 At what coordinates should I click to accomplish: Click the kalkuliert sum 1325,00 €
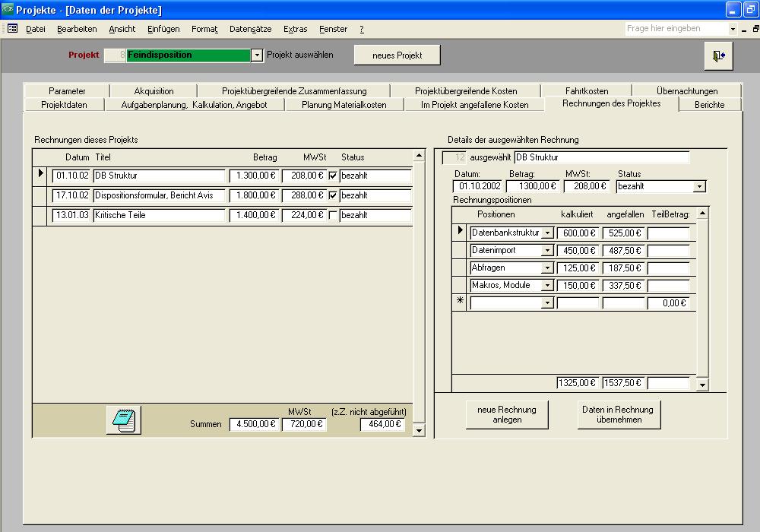[578, 383]
